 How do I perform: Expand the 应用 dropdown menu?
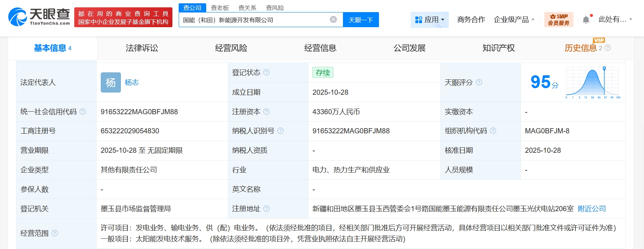click(429, 19)
